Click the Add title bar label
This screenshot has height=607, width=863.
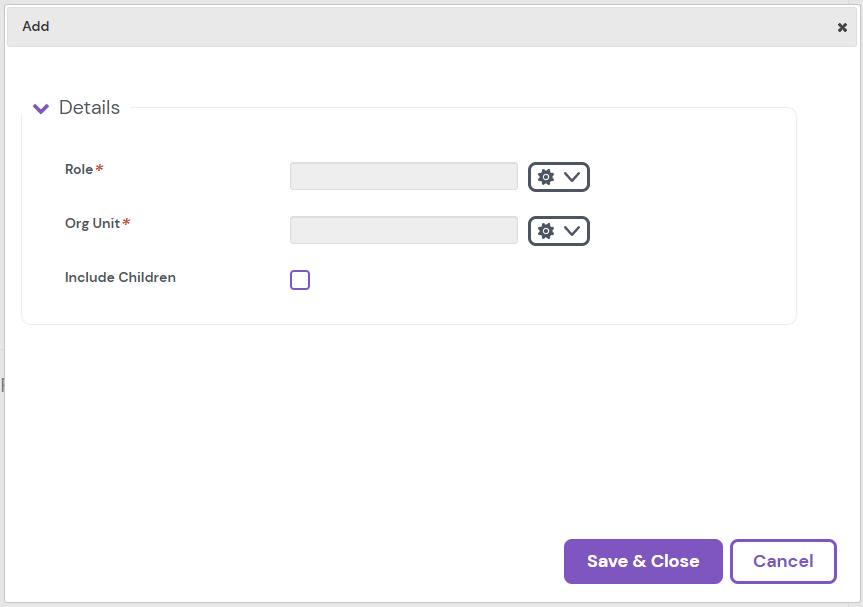coord(36,26)
